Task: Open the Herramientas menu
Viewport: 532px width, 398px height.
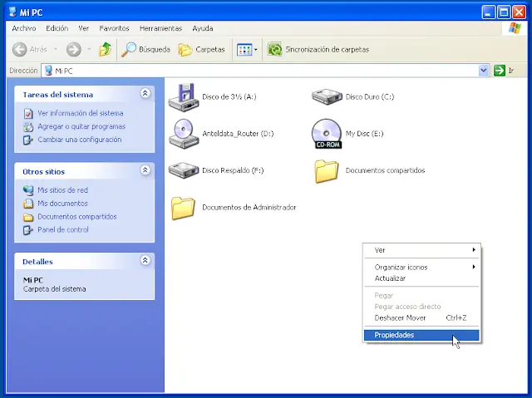Action: (x=160, y=28)
